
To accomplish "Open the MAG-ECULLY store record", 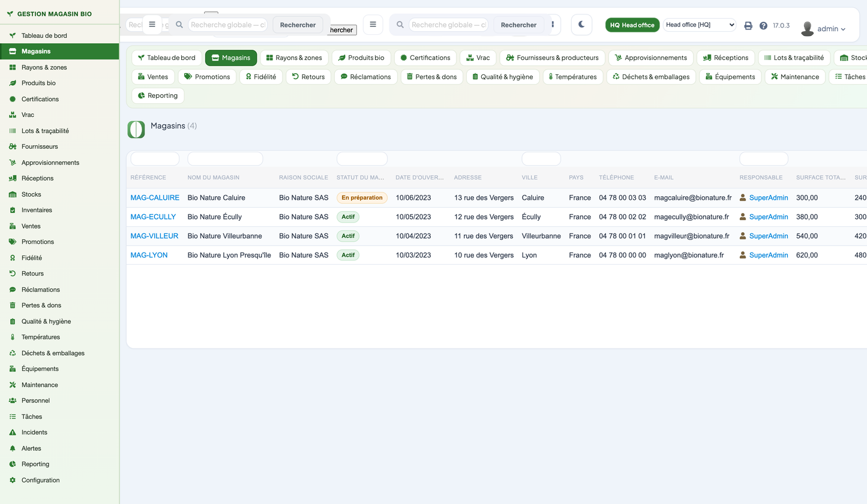I will pos(153,217).
